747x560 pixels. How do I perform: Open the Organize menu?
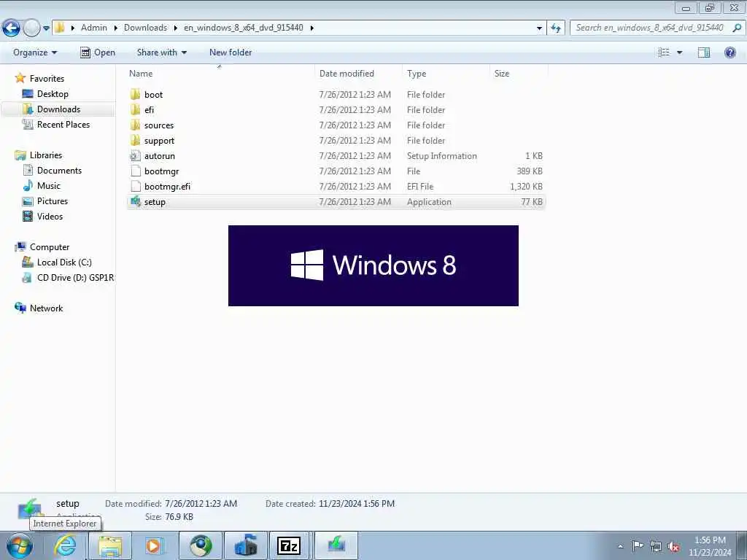[35, 52]
